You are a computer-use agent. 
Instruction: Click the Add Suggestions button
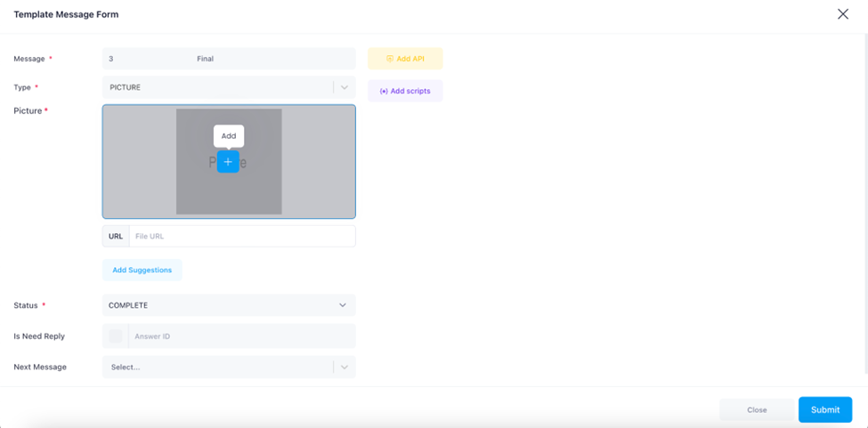[142, 270]
